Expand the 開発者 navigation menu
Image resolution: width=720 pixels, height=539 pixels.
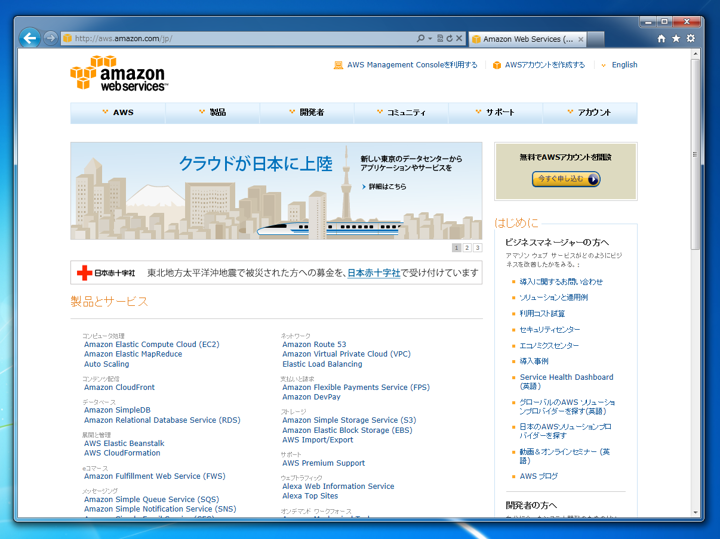pyautogui.click(x=307, y=112)
